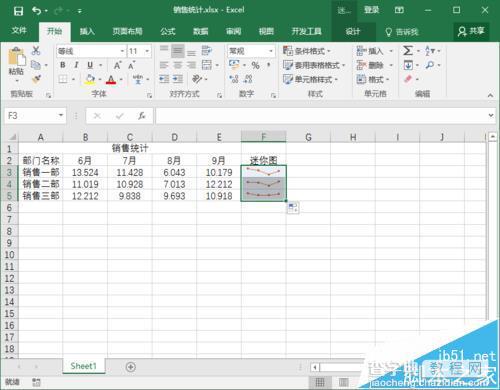The image size is (500, 390).
Task: Click Decrease Decimal icon
Action: click(x=248, y=79)
